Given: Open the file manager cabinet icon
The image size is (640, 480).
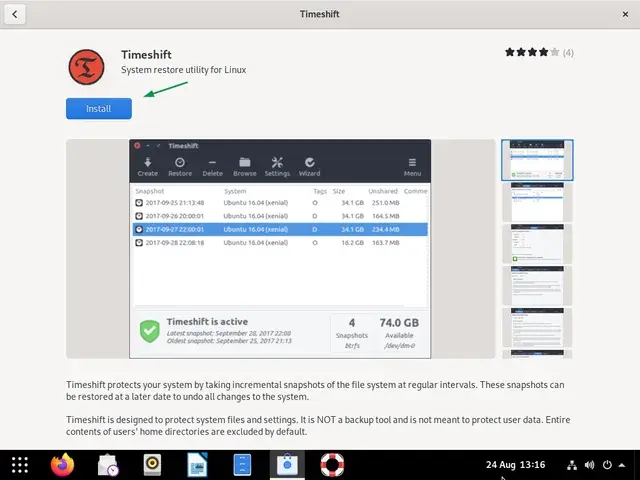Looking at the screenshot, I should [x=242, y=465].
